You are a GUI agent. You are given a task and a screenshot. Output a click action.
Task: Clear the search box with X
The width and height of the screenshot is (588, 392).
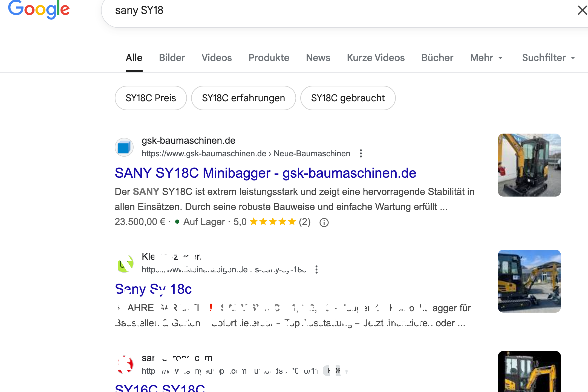[x=582, y=11]
